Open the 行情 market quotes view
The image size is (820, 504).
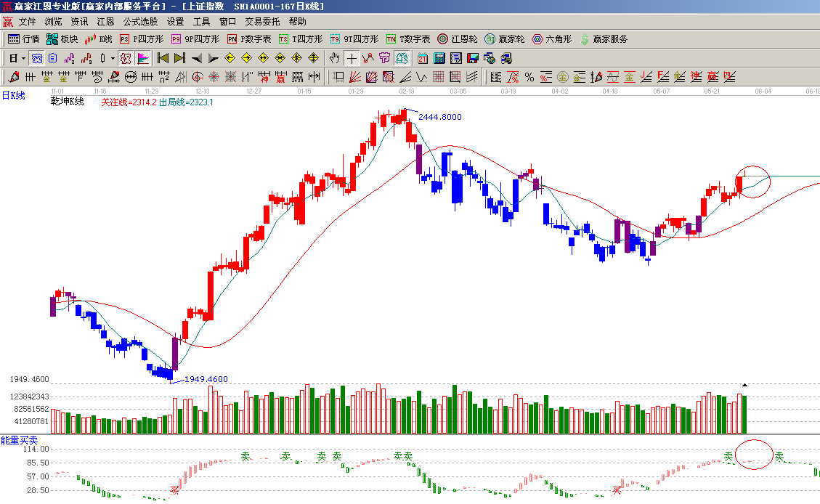tap(24, 39)
